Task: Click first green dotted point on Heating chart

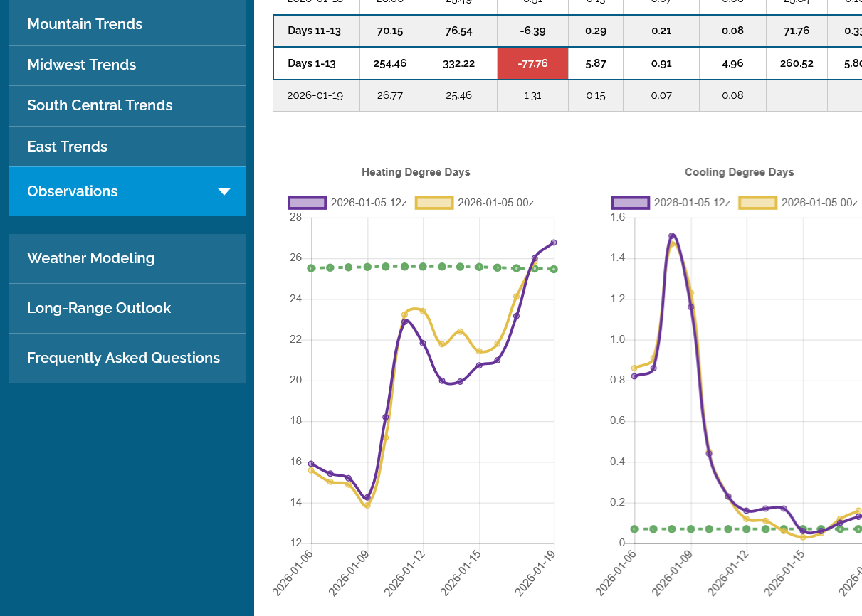Action: coord(311,268)
